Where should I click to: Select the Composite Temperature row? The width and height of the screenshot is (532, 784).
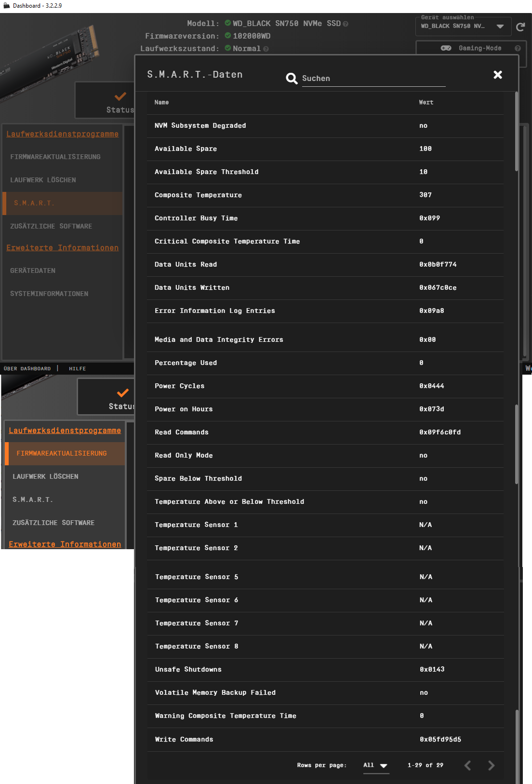(325, 195)
